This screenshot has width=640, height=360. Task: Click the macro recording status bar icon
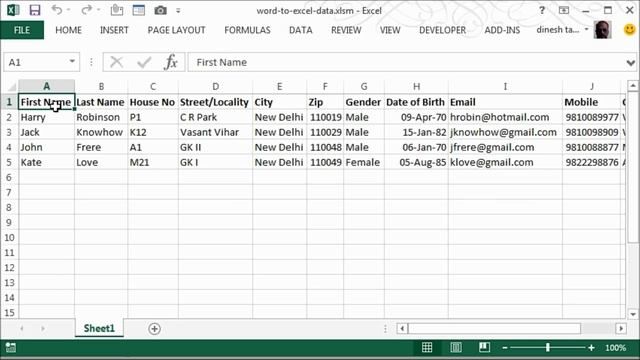coord(11,348)
